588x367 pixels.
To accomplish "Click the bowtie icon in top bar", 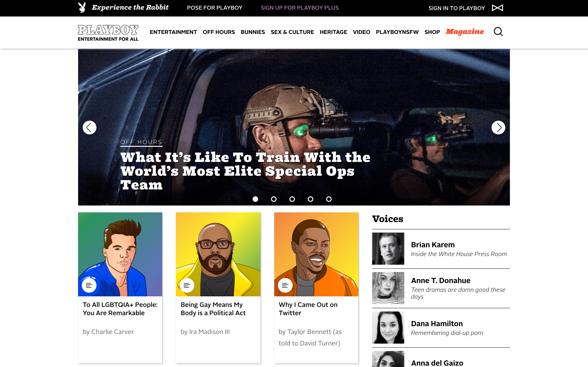I will point(497,8).
